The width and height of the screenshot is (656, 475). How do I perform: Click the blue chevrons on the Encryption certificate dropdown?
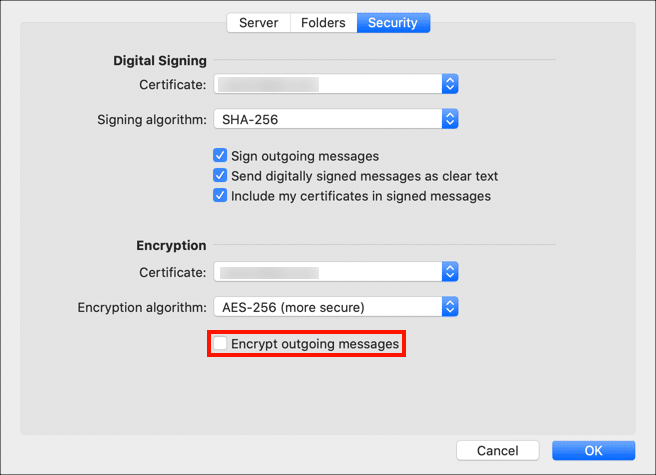tap(450, 271)
